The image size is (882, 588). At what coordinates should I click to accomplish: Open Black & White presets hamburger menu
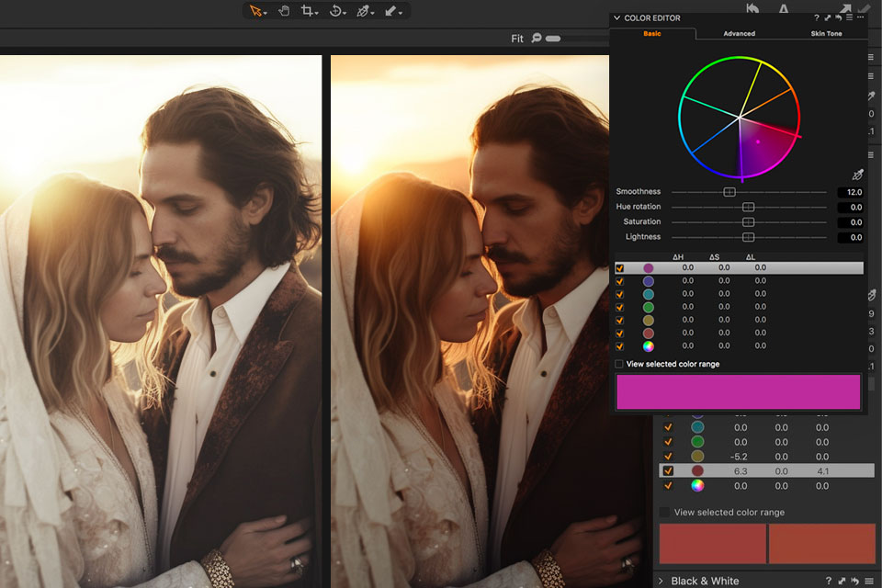(x=869, y=581)
